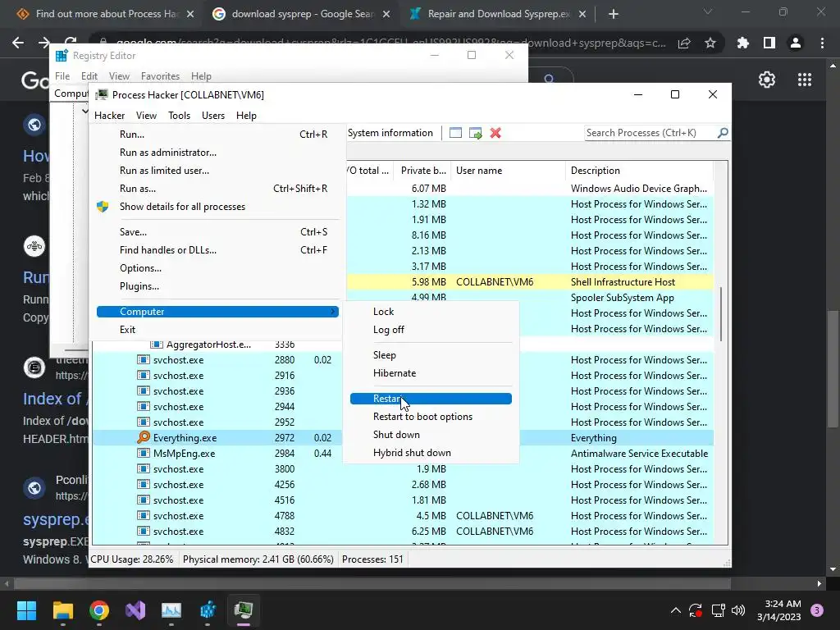Viewport: 840px width, 630px height.
Task: Open Google settings gear icon
Action: pyautogui.click(x=767, y=80)
